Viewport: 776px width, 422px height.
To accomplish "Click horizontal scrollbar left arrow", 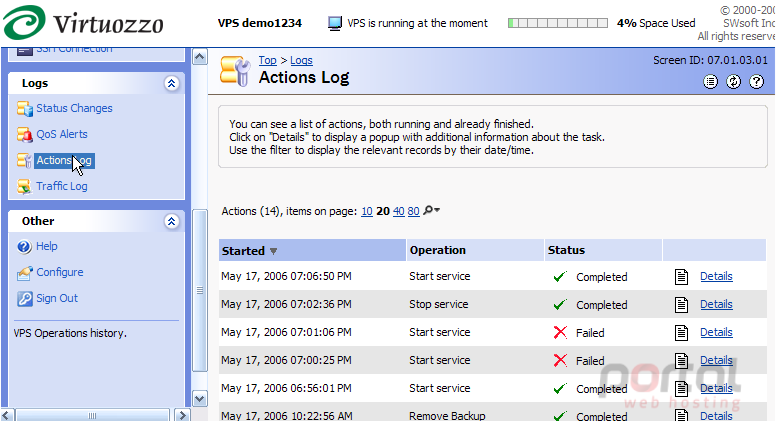I will click(x=7, y=415).
